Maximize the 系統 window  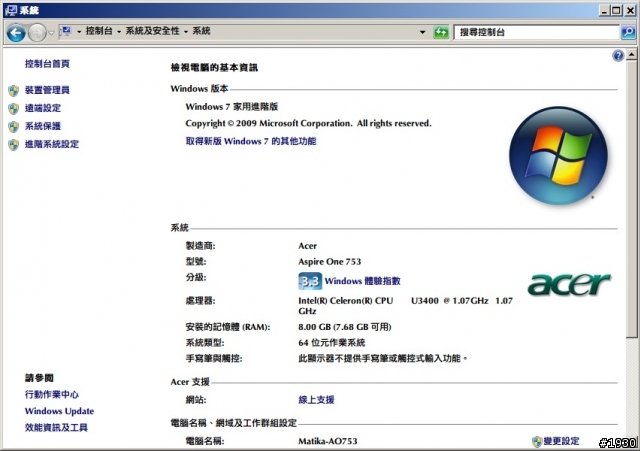617,10
